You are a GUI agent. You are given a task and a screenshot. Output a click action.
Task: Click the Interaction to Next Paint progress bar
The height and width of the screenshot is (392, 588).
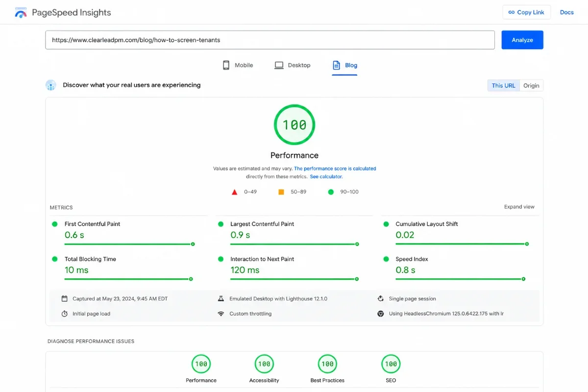[x=295, y=279]
